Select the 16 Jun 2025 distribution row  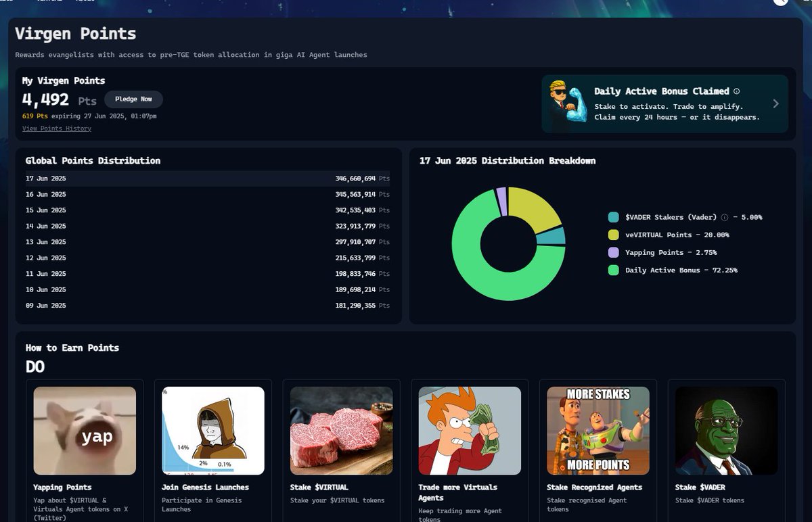pos(208,194)
